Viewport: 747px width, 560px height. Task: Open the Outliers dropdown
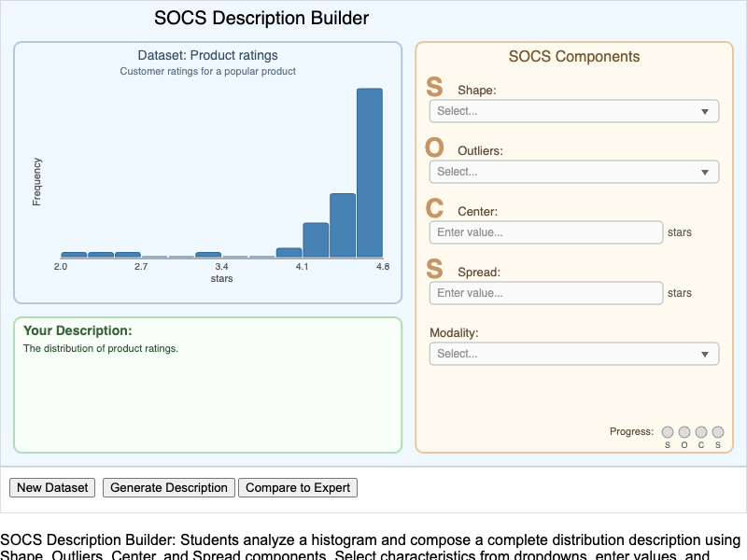click(x=573, y=171)
